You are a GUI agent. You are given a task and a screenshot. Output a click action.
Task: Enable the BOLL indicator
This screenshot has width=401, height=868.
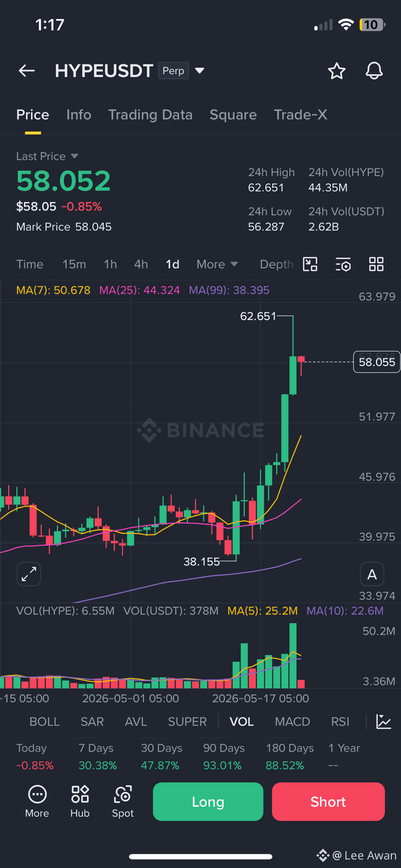click(x=45, y=721)
